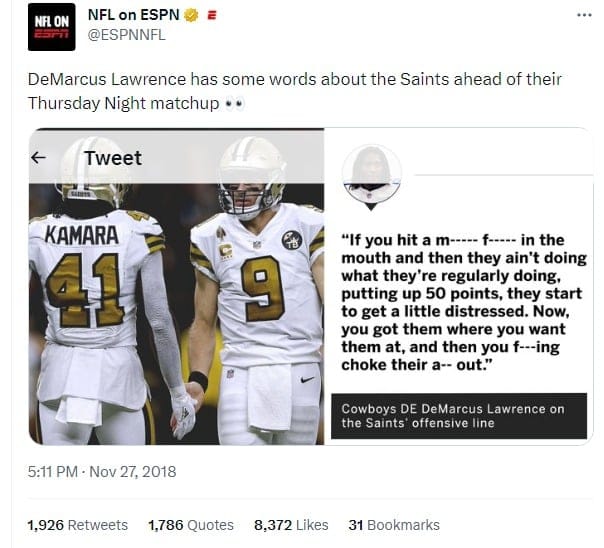Click the 5:11 PM timestamp
The image size is (604, 548).
click(53, 472)
